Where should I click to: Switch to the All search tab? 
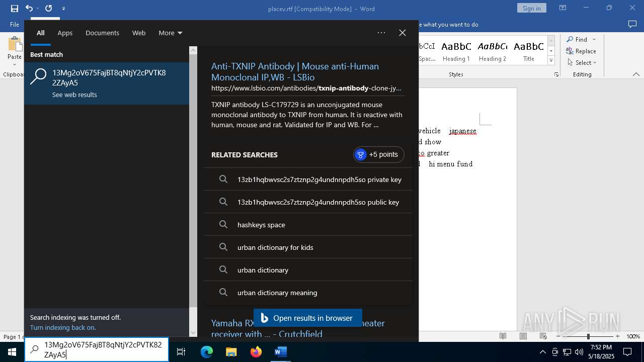point(40,33)
